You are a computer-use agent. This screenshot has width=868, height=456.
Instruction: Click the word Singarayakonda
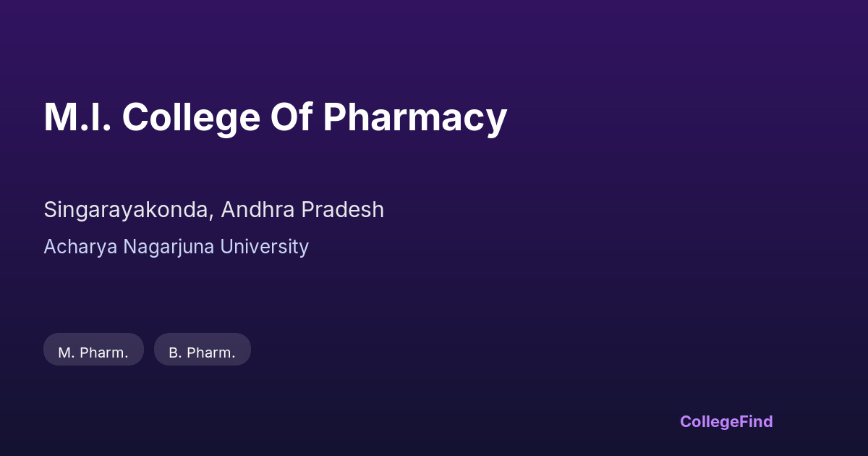pyautogui.click(x=127, y=210)
